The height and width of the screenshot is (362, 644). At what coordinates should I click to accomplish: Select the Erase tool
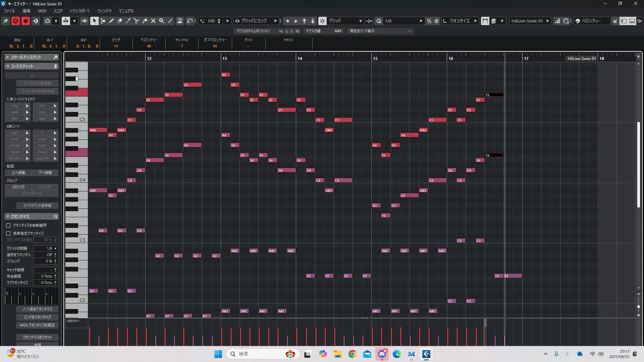click(x=120, y=21)
